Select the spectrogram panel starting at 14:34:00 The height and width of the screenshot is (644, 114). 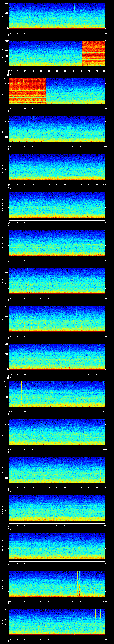[x=57, y=205]
